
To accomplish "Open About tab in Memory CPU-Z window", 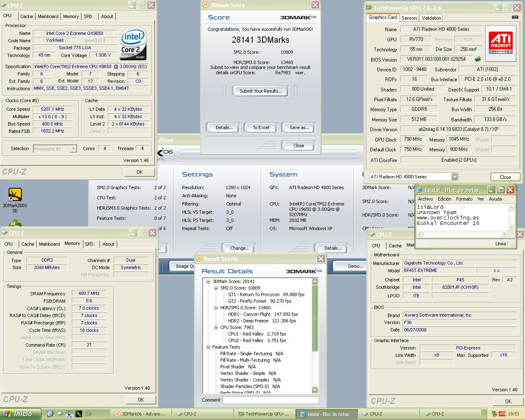I will (x=108, y=244).
